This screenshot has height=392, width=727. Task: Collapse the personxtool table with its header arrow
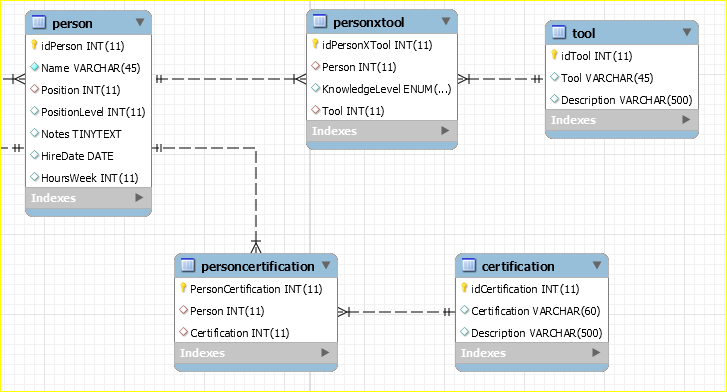(446, 21)
